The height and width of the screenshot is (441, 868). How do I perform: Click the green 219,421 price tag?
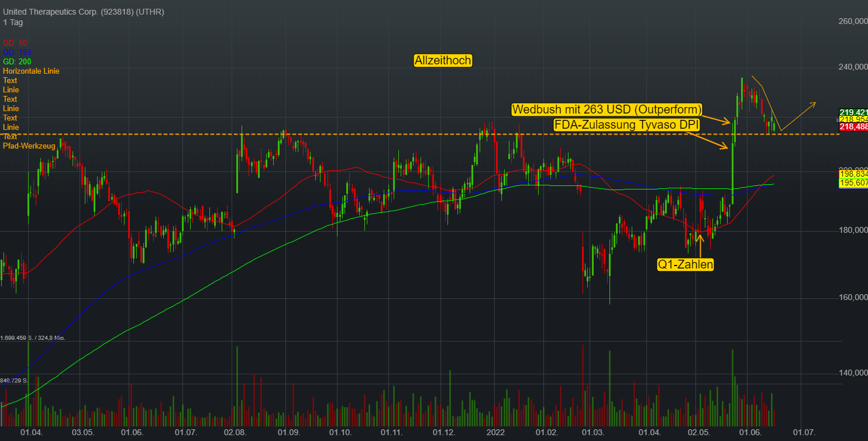click(x=853, y=112)
